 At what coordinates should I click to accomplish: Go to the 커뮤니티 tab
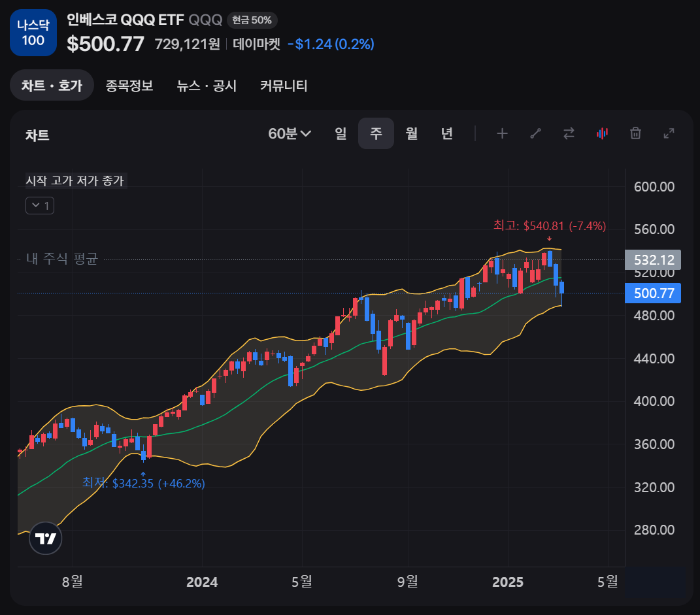pyautogui.click(x=284, y=86)
